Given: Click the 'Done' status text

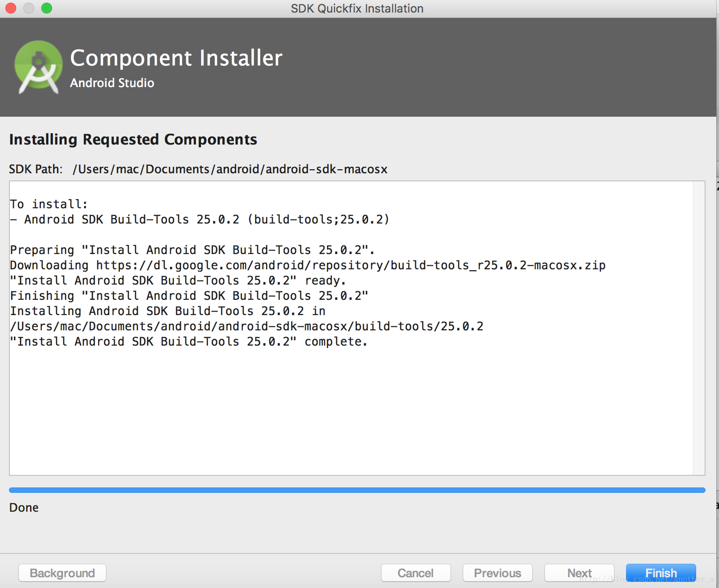Looking at the screenshot, I should [24, 508].
